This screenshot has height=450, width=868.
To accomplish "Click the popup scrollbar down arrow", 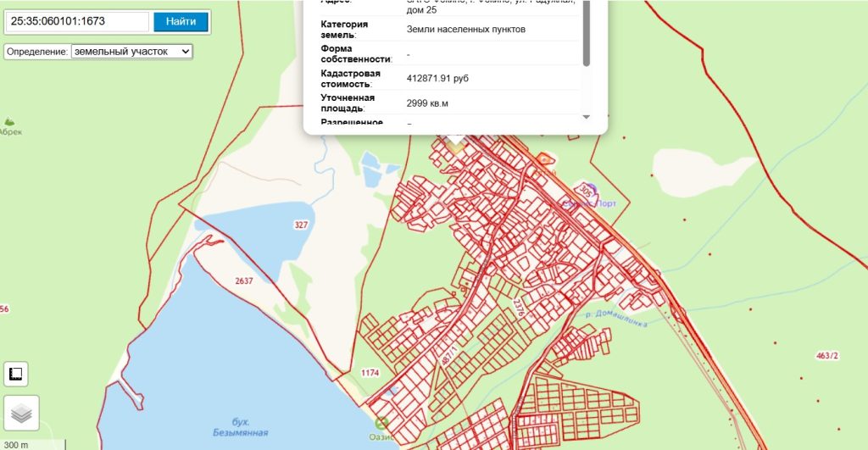I will [587, 117].
